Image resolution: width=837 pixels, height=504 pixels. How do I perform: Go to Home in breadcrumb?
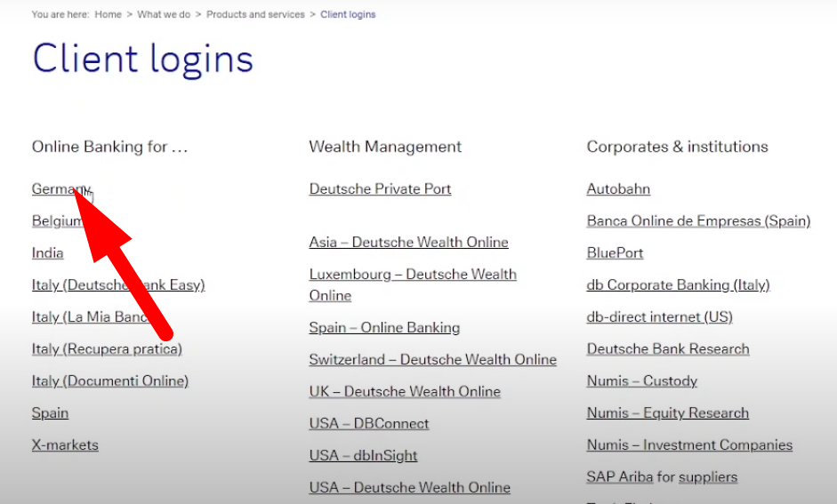[108, 14]
